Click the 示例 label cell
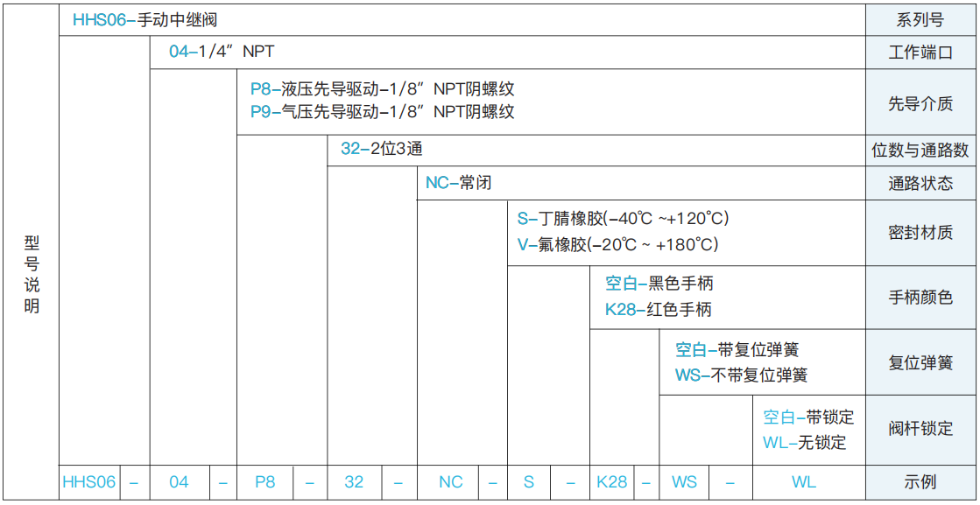The width and height of the screenshot is (980, 505). (920, 482)
